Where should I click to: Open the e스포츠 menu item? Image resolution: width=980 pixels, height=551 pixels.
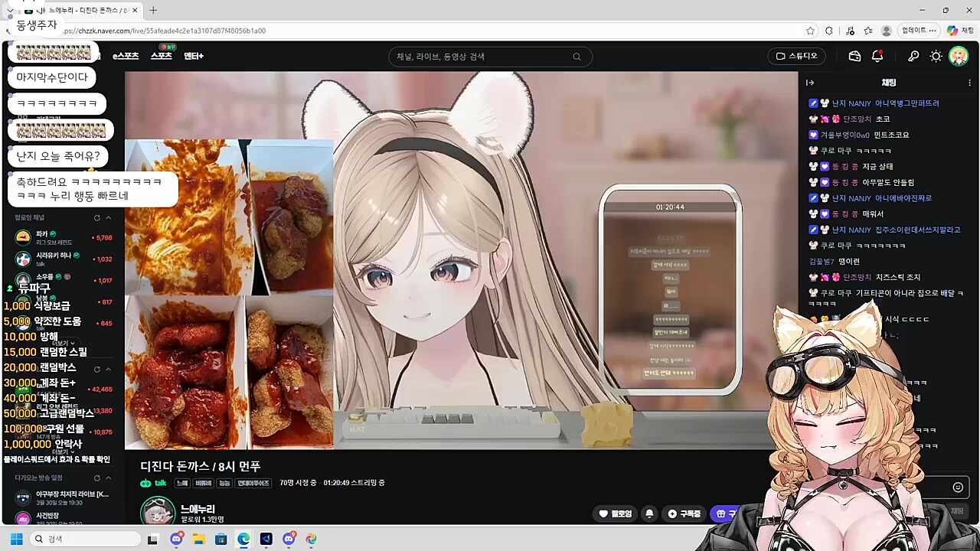pyautogui.click(x=126, y=56)
